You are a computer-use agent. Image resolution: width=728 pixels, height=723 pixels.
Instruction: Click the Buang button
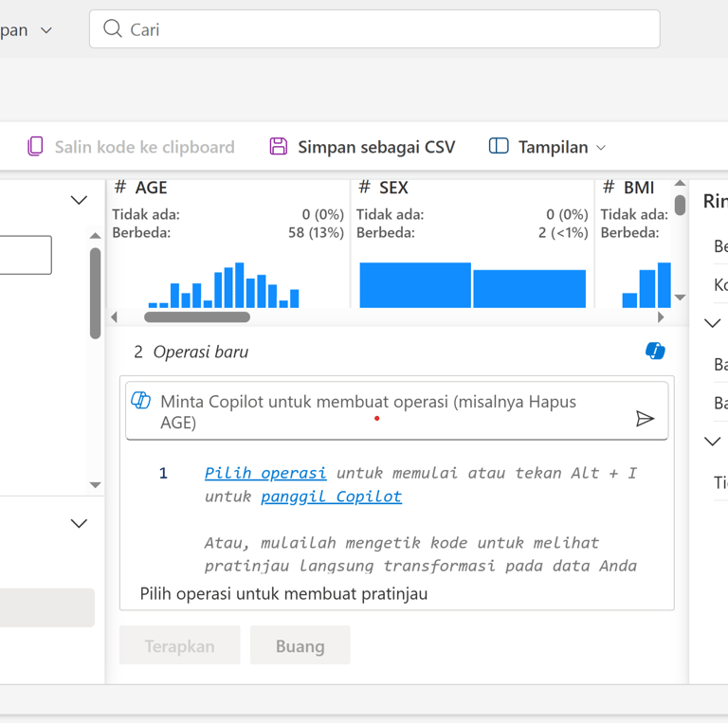[x=300, y=645]
